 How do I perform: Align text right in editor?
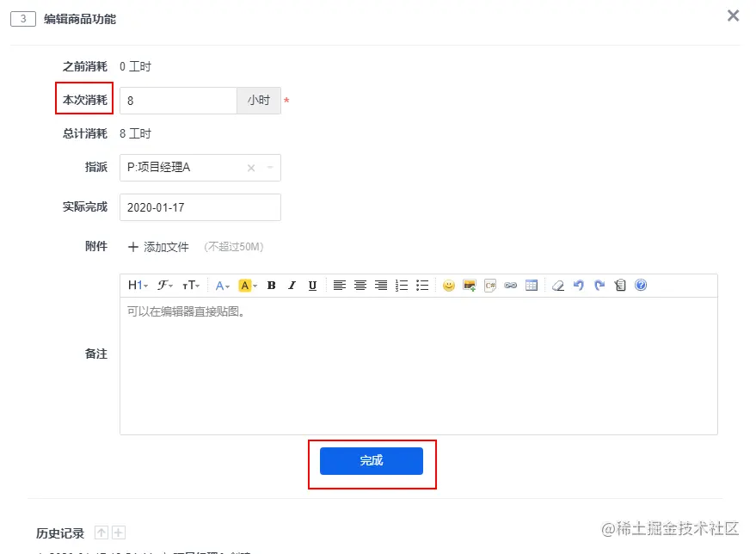(x=381, y=286)
